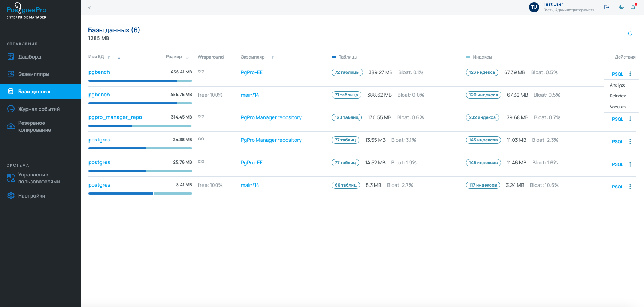Click the Test User name

[553, 4]
